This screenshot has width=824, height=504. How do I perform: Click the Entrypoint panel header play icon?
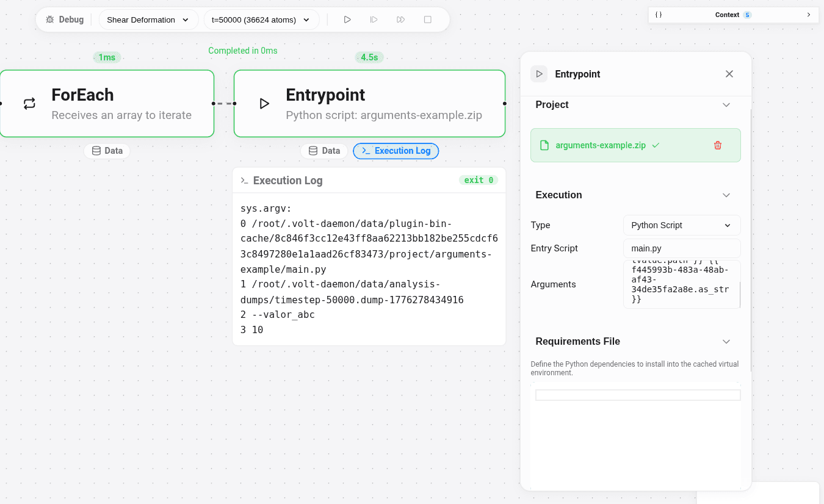click(539, 74)
